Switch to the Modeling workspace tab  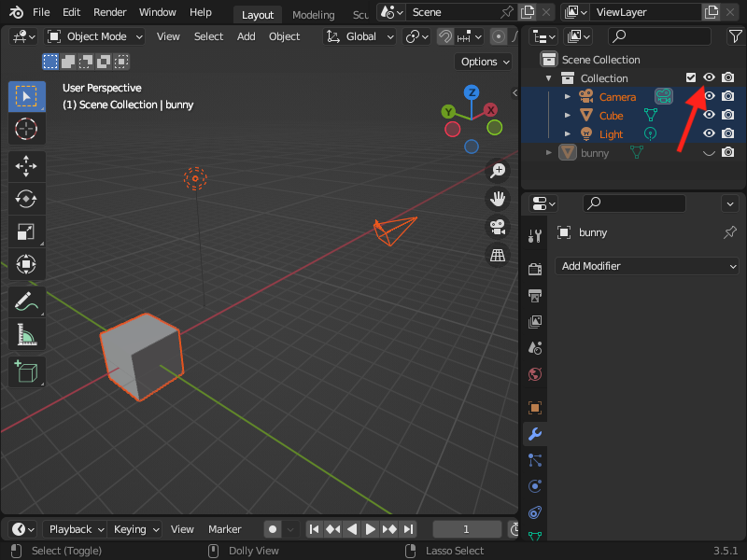tap(313, 15)
